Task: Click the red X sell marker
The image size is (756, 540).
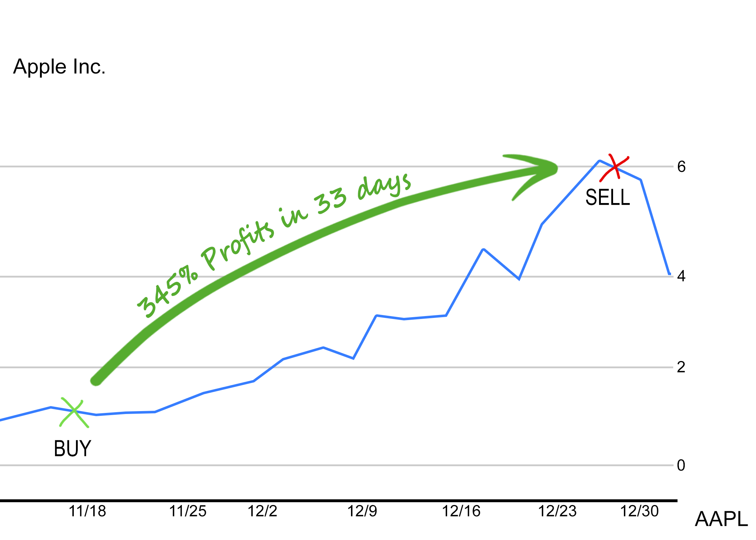Action: click(x=615, y=167)
